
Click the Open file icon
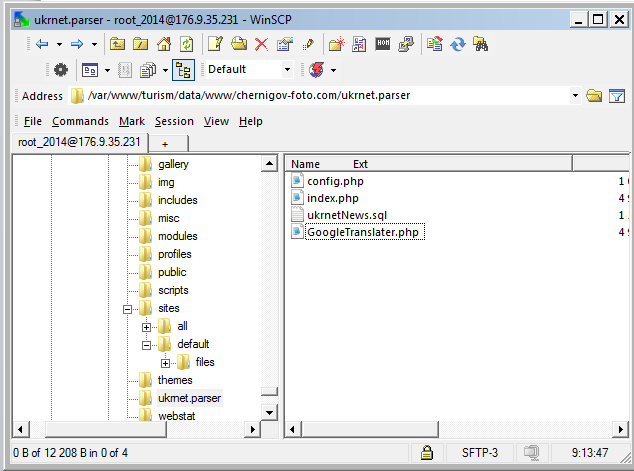coord(239,44)
